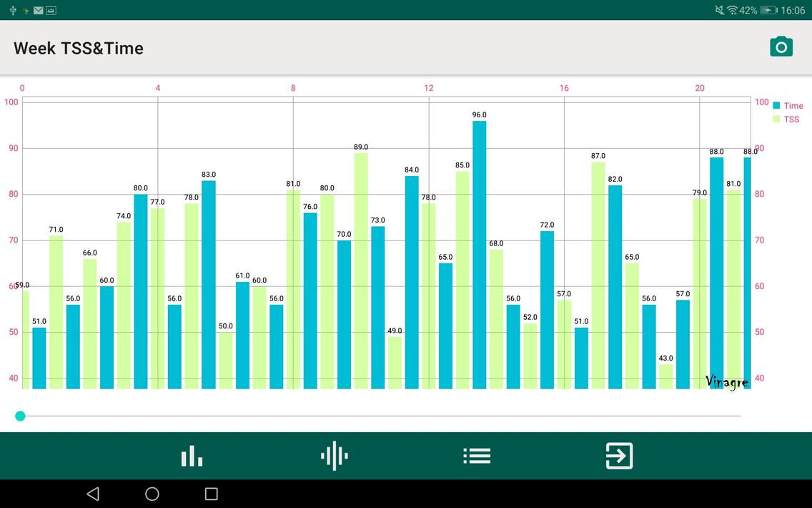This screenshot has width=812, height=508.
Task: Tap the Android back button
Action: [x=93, y=494]
